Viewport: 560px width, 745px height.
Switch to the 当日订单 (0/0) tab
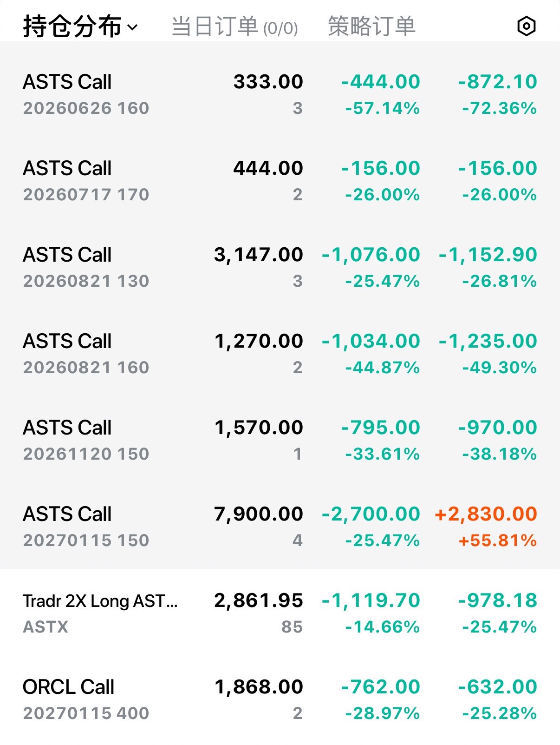(234, 26)
